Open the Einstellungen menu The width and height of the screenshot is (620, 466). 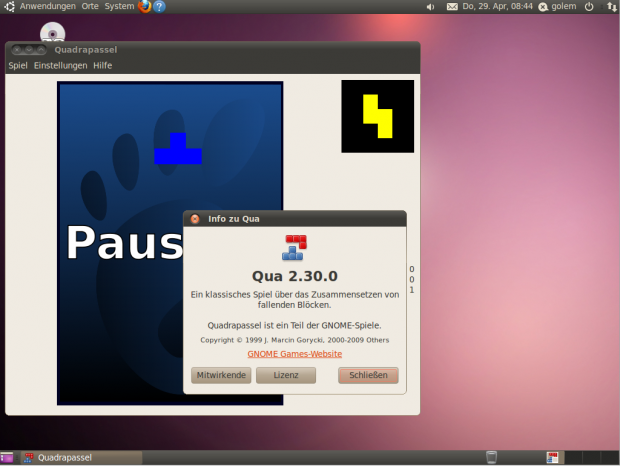pos(60,65)
